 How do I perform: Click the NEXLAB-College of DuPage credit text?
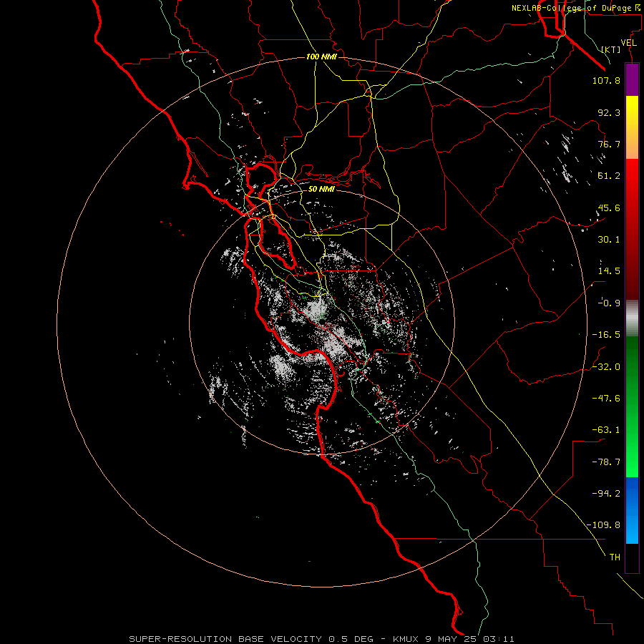pos(576,8)
